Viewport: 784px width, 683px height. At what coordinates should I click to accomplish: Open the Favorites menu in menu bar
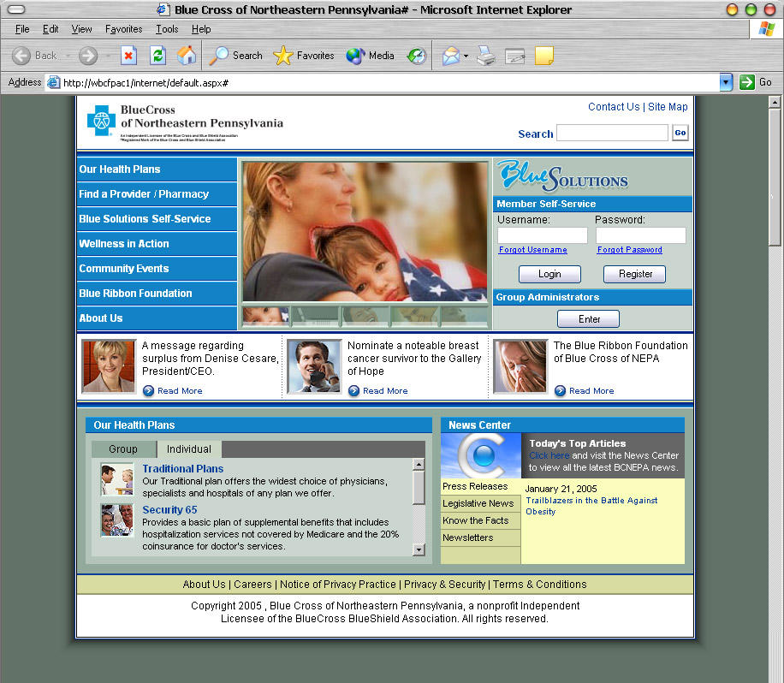123,29
